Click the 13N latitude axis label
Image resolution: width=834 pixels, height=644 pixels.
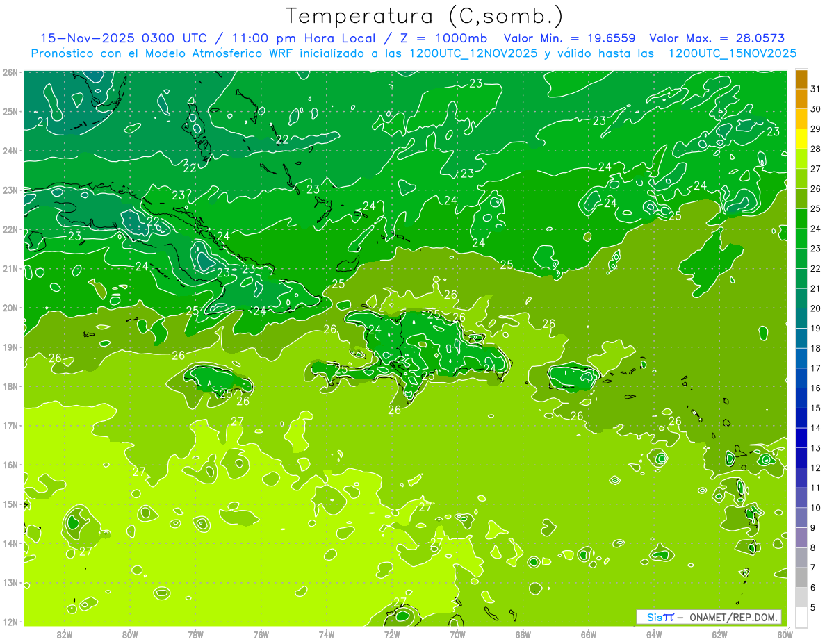(x=10, y=583)
